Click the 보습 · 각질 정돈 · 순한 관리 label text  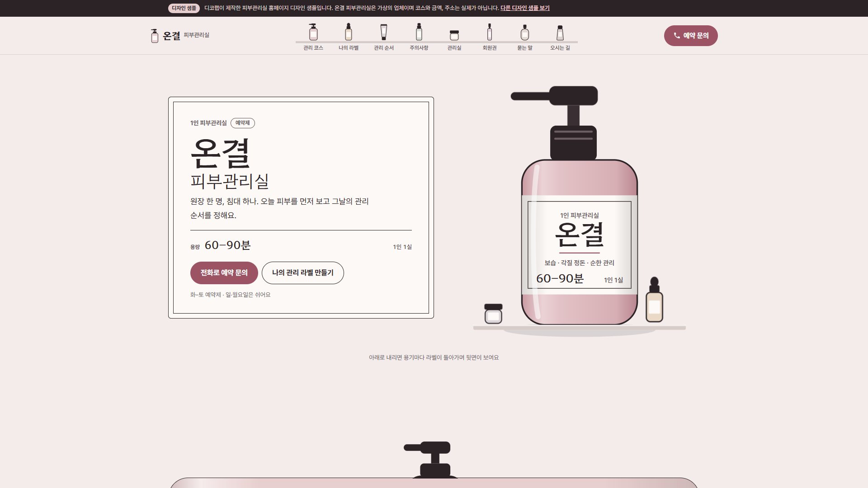point(580,263)
